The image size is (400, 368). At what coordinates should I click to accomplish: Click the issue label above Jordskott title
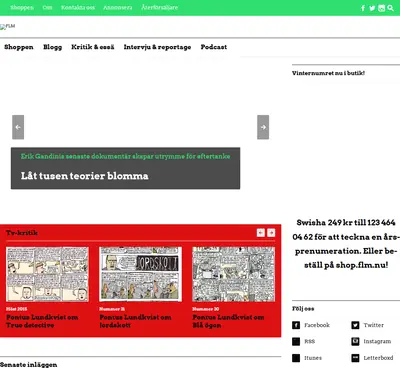[x=112, y=309]
